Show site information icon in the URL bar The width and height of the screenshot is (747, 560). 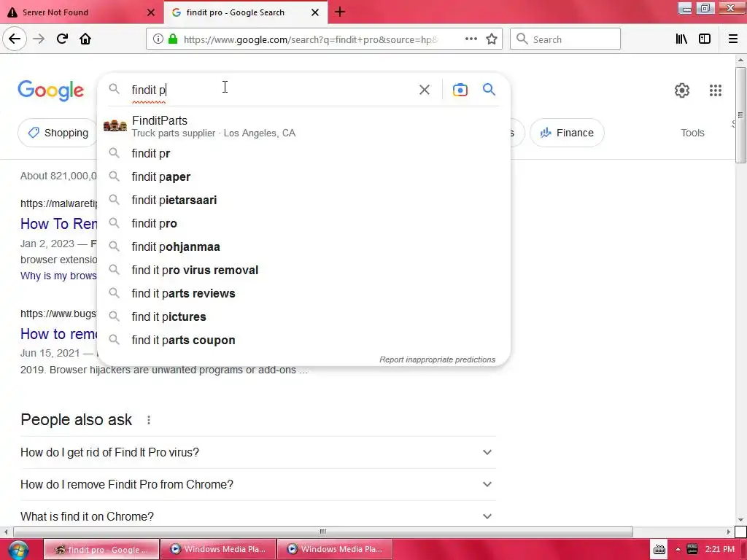(x=158, y=39)
